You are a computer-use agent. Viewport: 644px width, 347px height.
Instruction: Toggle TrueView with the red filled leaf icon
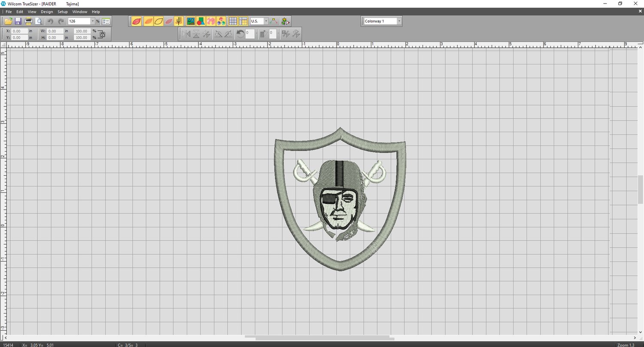coord(137,21)
